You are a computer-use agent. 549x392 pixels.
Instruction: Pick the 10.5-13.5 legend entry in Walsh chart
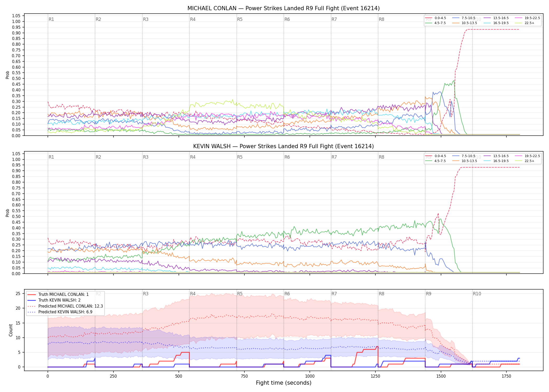point(465,161)
